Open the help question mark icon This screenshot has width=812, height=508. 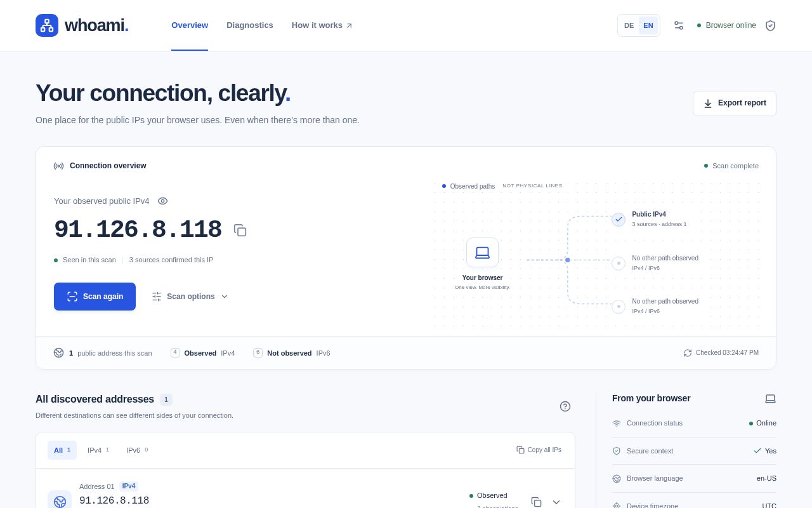click(x=565, y=406)
